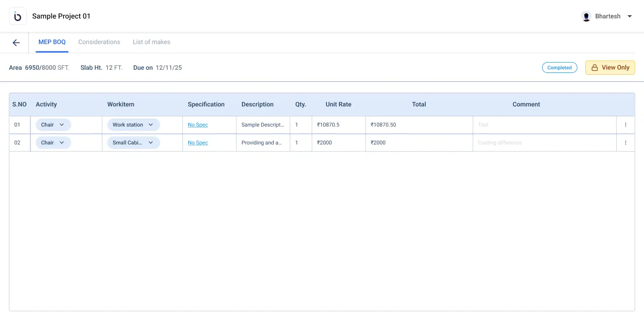Click quantity cell of row 02
Image resolution: width=644 pixels, height=322 pixels.
(x=301, y=143)
